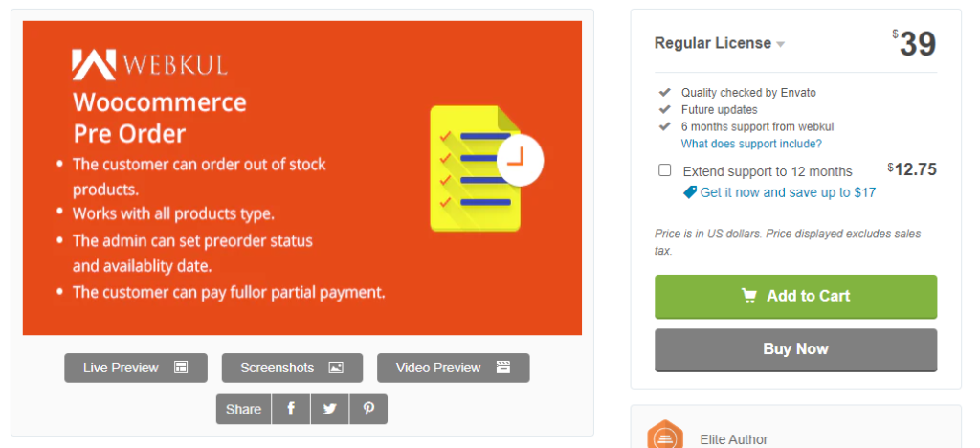Follow Get it now and save link

click(788, 192)
